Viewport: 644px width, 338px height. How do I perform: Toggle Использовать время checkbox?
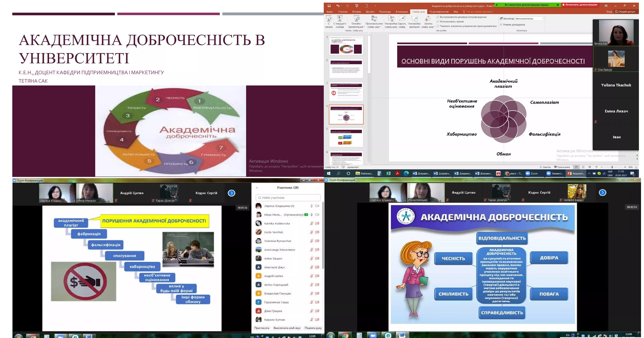pos(437,21)
